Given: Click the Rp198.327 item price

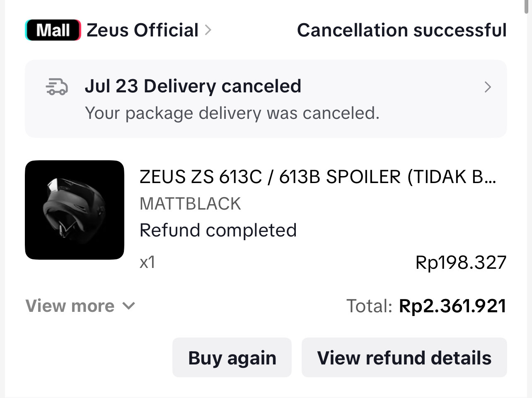Looking at the screenshot, I should 461,263.
